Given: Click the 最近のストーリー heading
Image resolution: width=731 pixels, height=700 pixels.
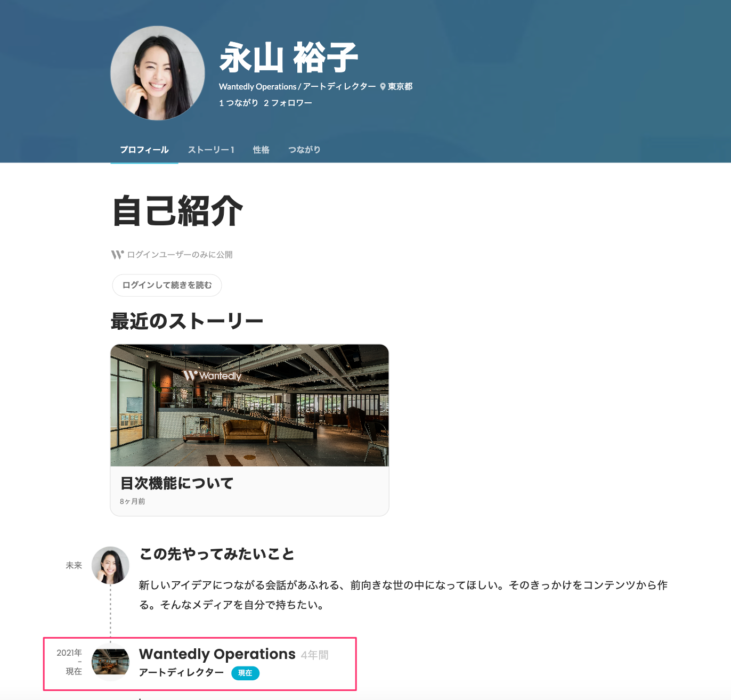Looking at the screenshot, I should [x=187, y=321].
